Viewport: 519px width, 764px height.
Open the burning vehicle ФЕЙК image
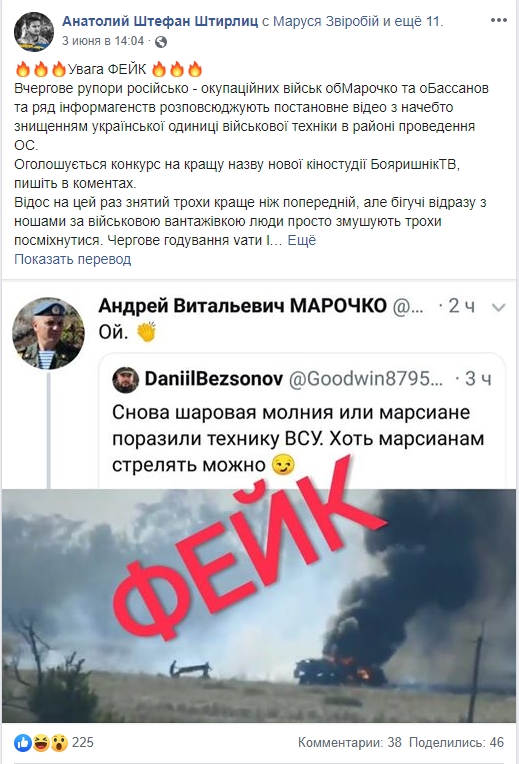tap(259, 605)
